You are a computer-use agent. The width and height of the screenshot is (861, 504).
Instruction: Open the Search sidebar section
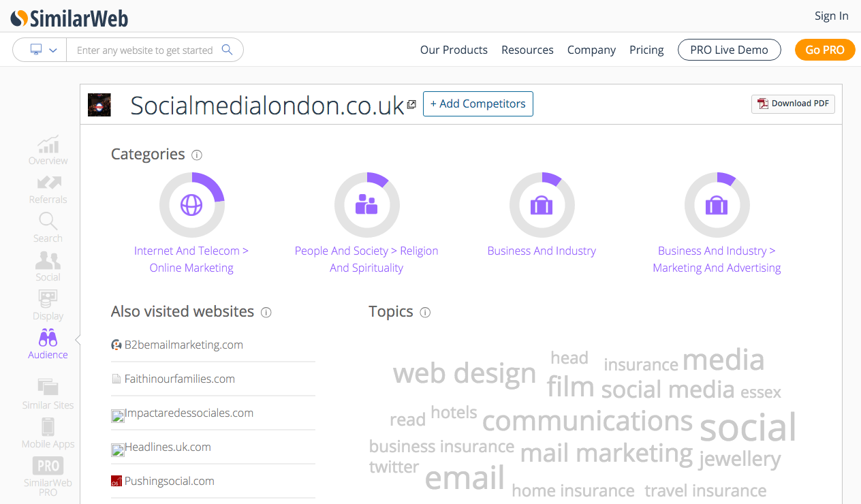click(x=48, y=228)
